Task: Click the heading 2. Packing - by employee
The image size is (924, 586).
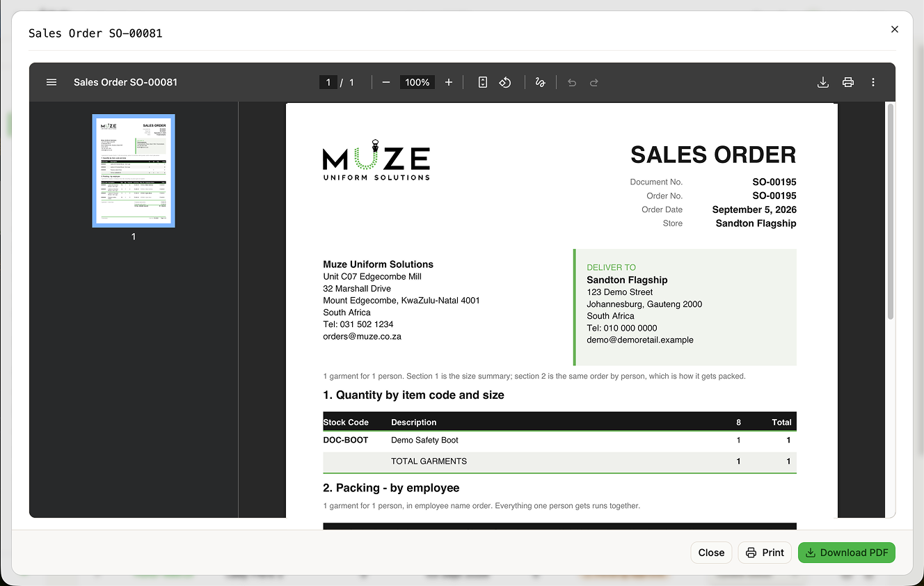Action: click(x=391, y=488)
